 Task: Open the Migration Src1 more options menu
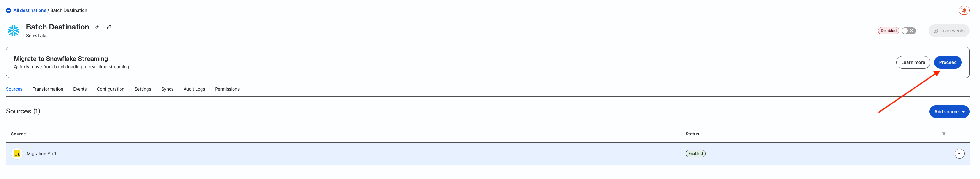pyautogui.click(x=959, y=154)
